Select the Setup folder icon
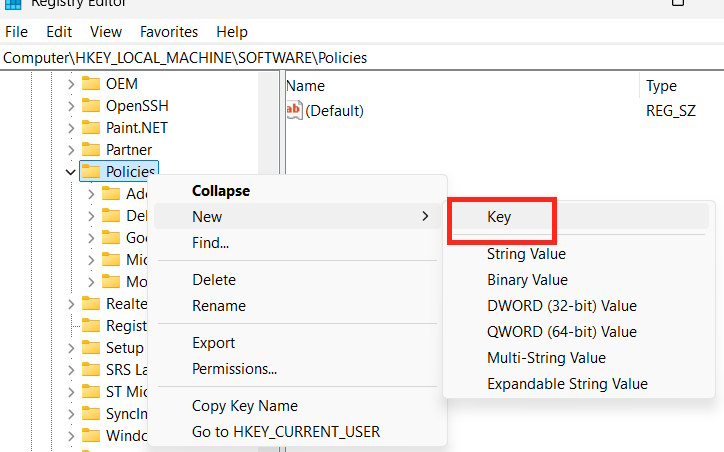Image resolution: width=724 pixels, height=452 pixels. 91,348
